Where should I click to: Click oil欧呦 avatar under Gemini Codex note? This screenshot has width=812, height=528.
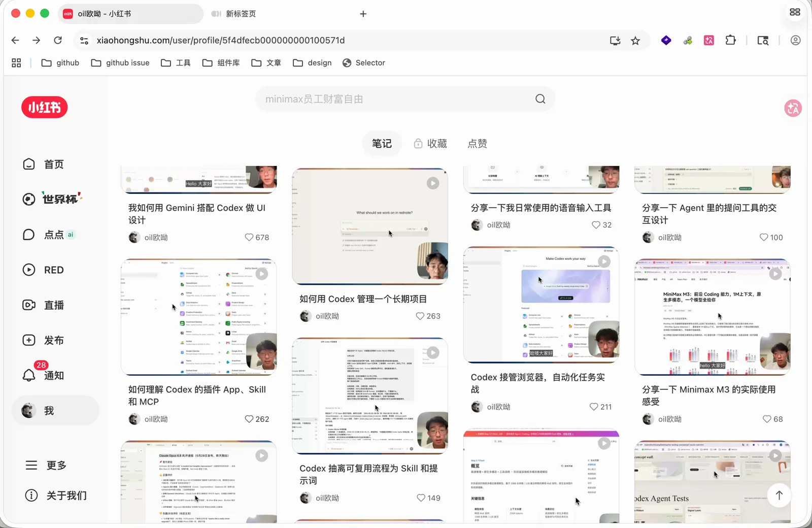point(134,237)
